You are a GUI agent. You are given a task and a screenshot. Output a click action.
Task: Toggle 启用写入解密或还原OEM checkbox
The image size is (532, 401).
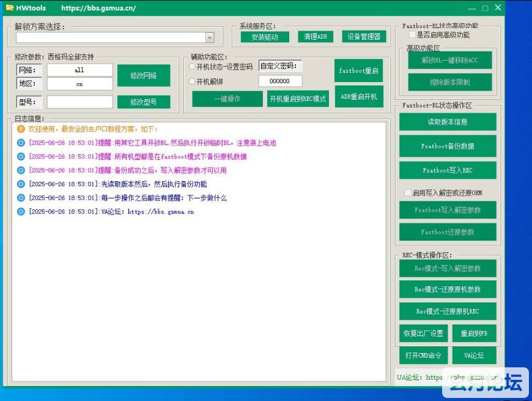coord(408,193)
